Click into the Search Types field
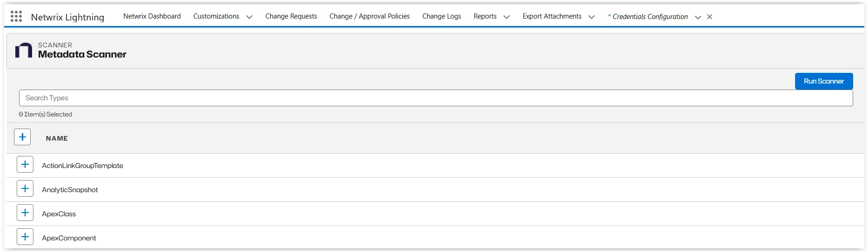This screenshot has height=252, width=868. 436,98
